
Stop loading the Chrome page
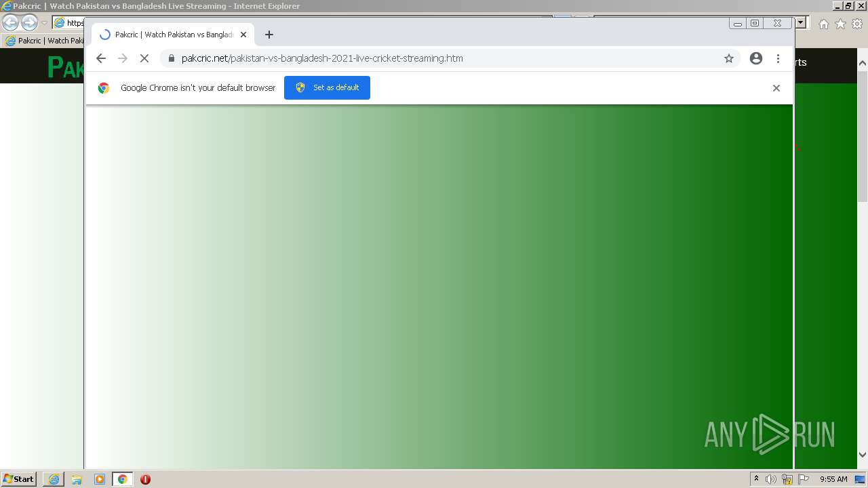(144, 58)
